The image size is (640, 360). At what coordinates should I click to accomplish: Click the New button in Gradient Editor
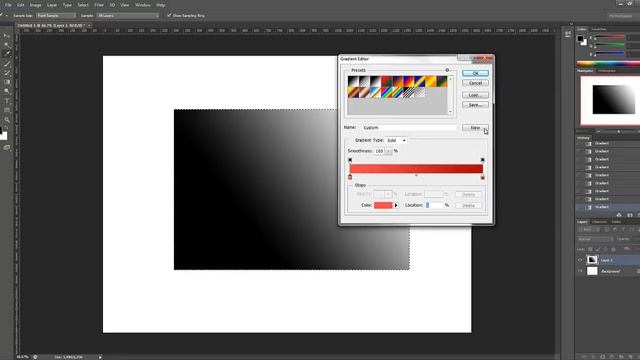(x=475, y=128)
